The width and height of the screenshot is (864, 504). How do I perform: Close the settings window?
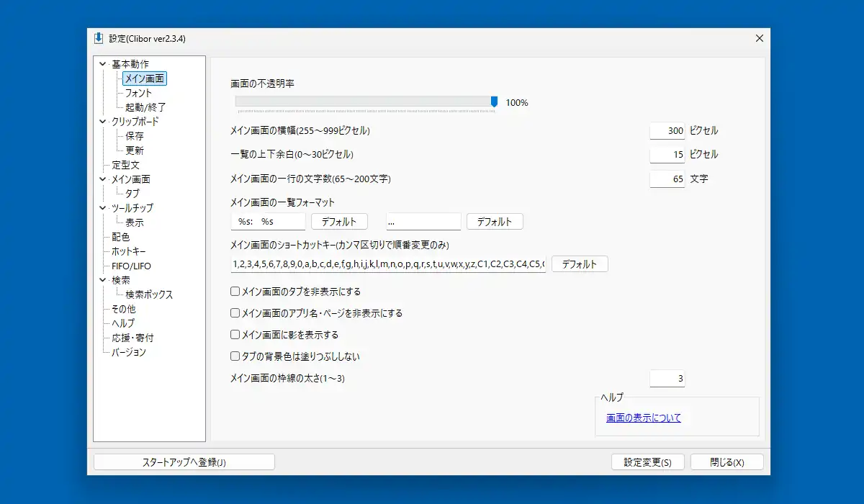click(759, 38)
